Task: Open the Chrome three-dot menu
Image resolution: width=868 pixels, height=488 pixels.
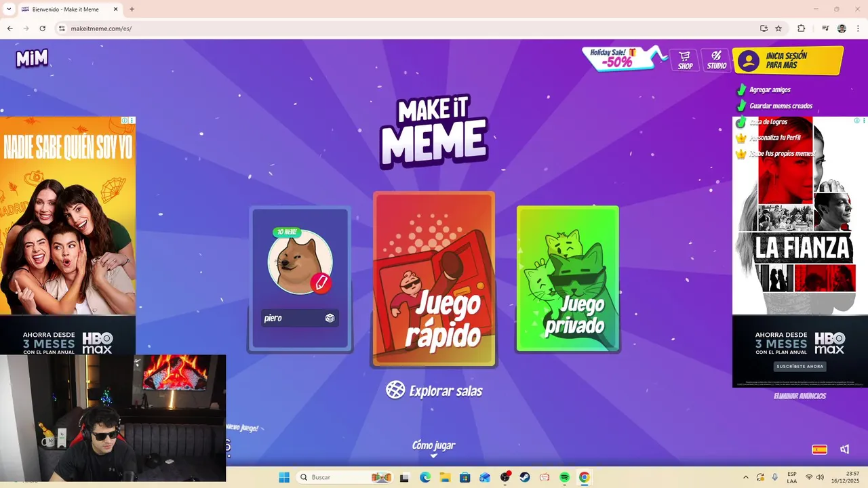Action: (x=858, y=28)
